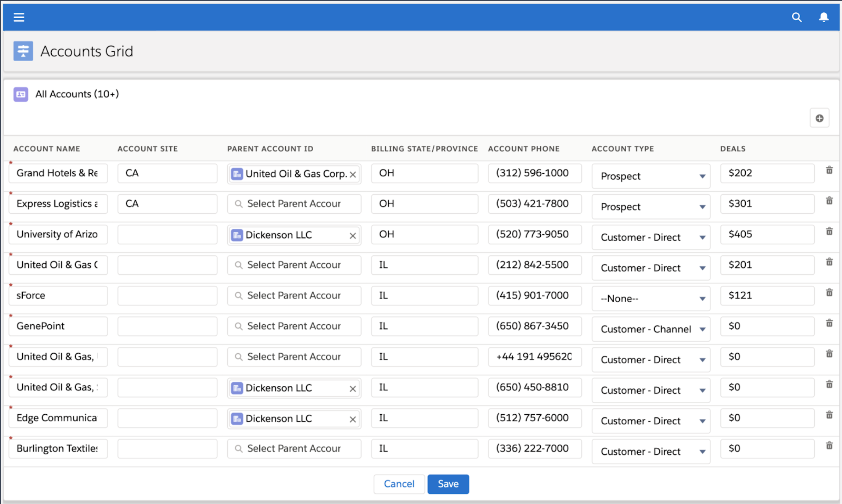Image resolution: width=842 pixels, height=504 pixels.
Task: Click the Cancel button
Action: click(399, 484)
